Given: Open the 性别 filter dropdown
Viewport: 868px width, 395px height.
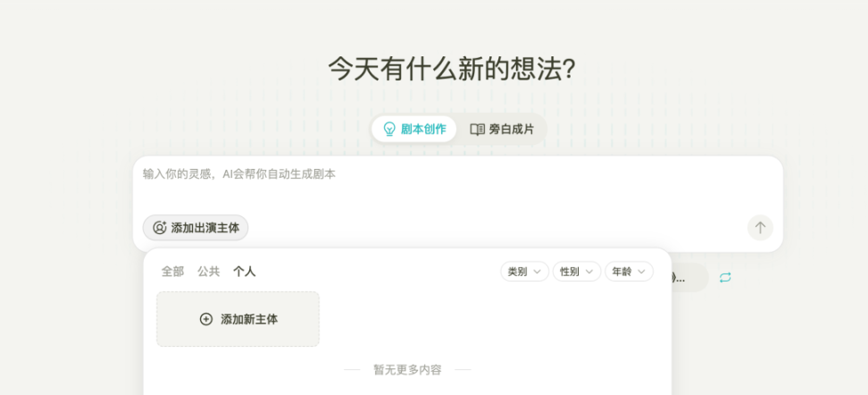Looking at the screenshot, I should [x=577, y=272].
